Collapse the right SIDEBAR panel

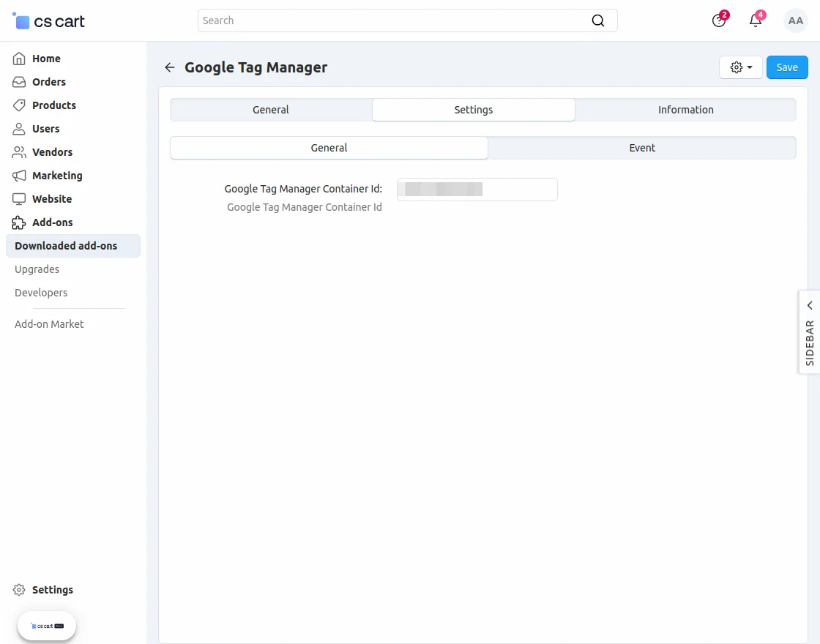pyautogui.click(x=809, y=305)
